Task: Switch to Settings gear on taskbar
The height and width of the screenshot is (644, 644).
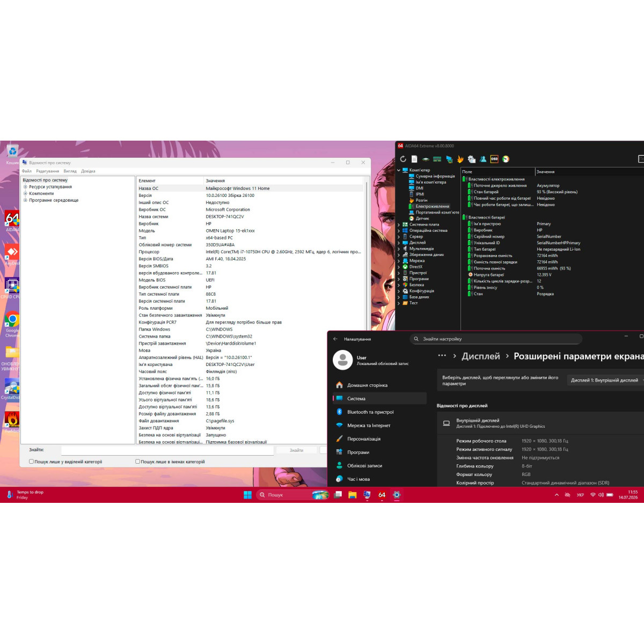Action: (x=396, y=495)
